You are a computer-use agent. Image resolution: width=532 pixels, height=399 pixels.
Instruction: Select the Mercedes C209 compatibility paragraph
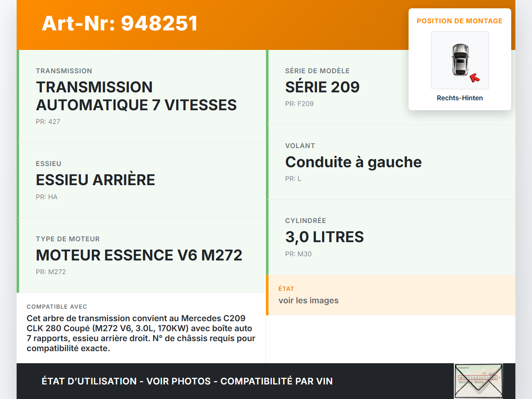(141, 333)
